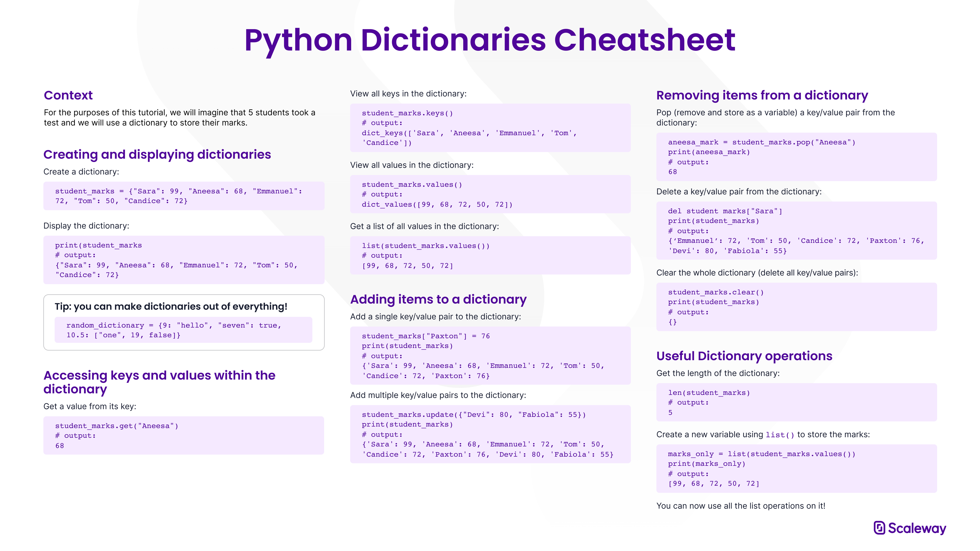980x551 pixels.
Task: Select the Tip about dictionaries out of everything
Action: coord(171,306)
